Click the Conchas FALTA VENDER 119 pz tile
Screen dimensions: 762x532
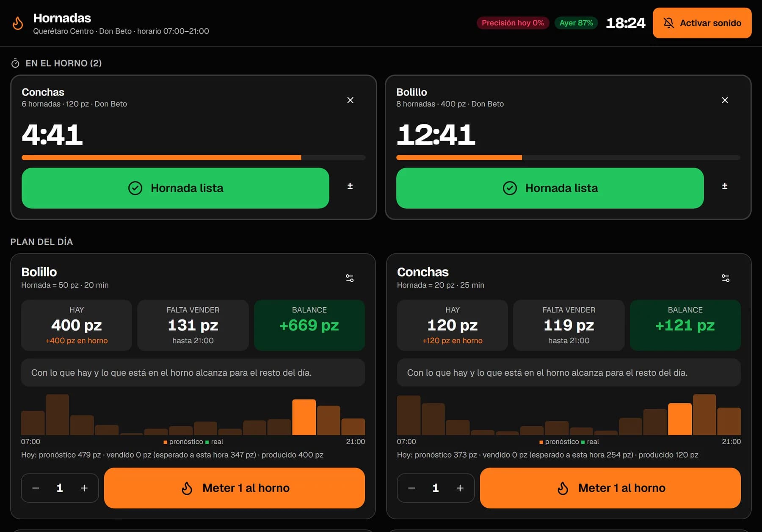click(569, 325)
